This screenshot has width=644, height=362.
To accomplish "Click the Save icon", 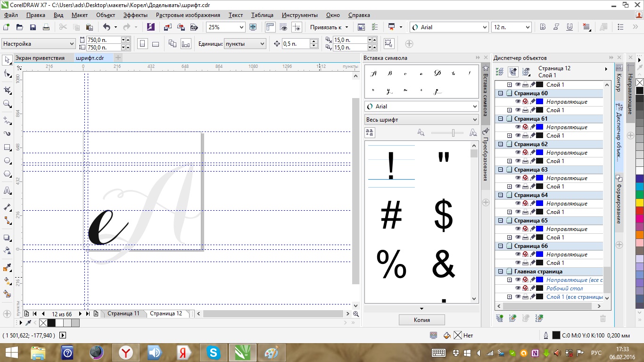I will pos(33,27).
